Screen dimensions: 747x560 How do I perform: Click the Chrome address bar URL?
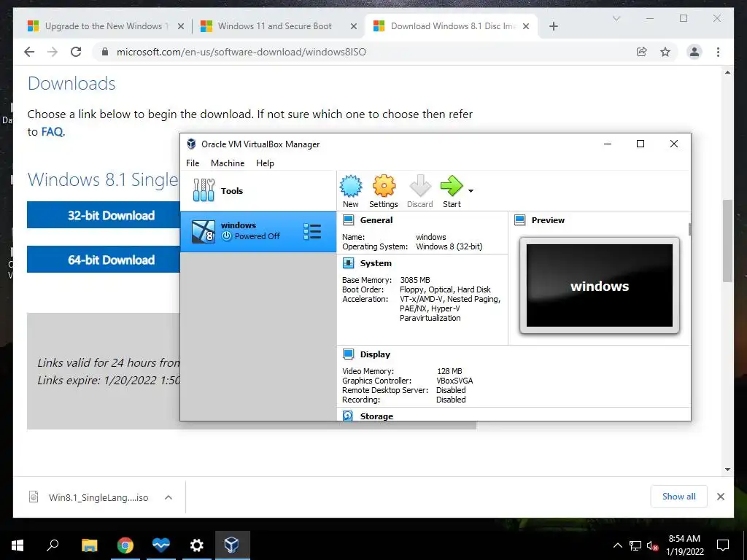click(x=241, y=52)
